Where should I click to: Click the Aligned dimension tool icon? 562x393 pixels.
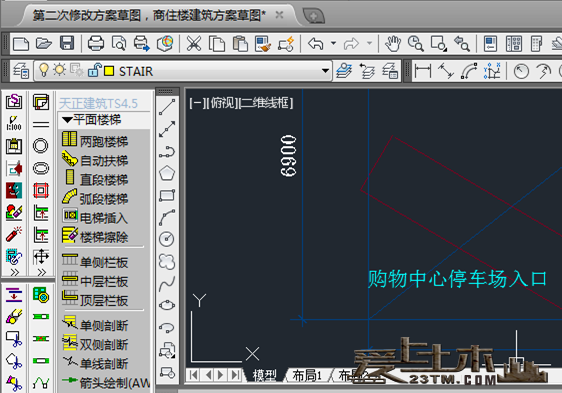(446, 71)
